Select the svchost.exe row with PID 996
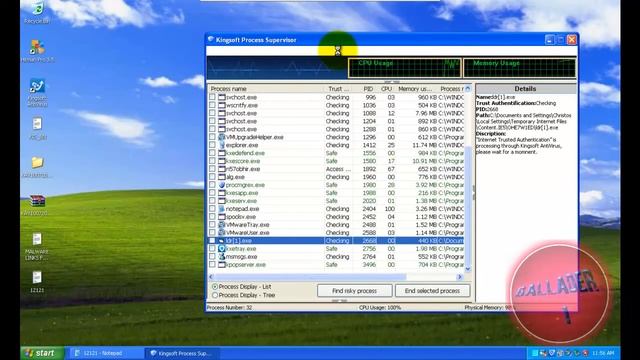 coord(336,97)
